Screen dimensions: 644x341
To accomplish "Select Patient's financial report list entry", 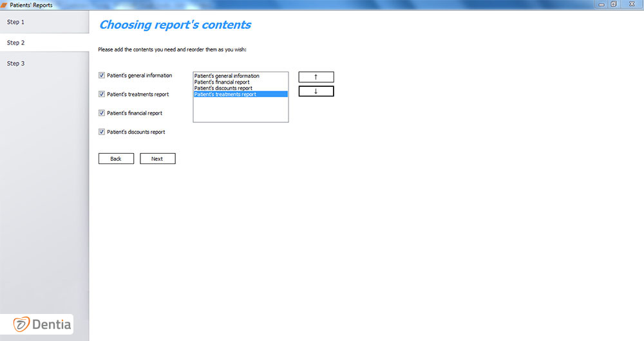I will click(x=222, y=82).
